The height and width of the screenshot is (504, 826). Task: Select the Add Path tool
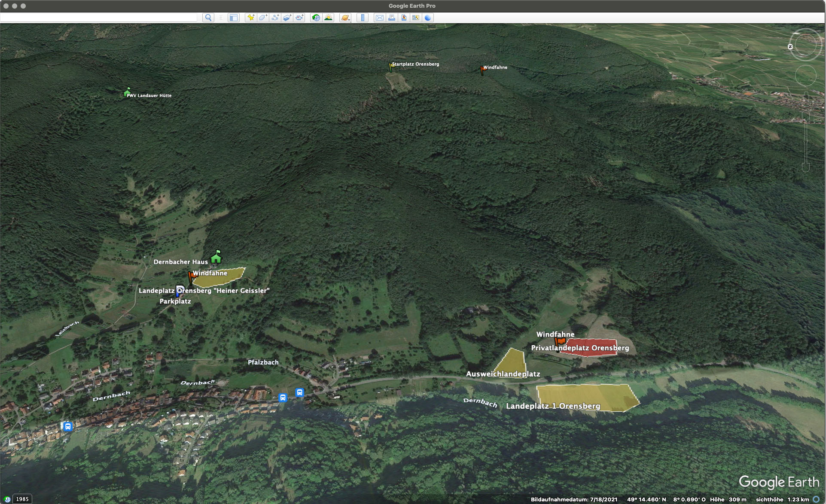pyautogui.click(x=275, y=18)
